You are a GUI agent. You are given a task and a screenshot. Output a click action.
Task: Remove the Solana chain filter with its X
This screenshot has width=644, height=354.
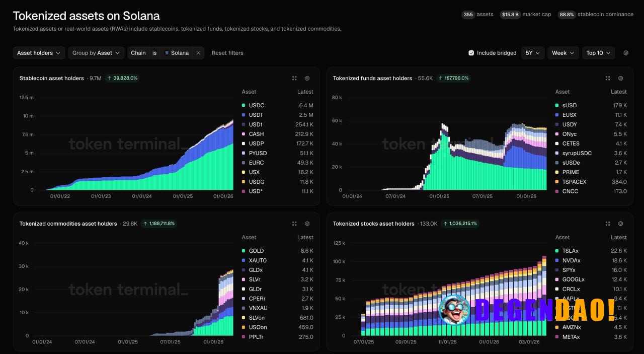coord(197,52)
